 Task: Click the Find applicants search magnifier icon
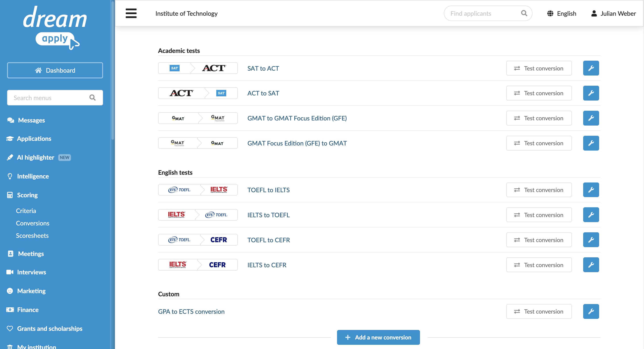[x=524, y=13]
